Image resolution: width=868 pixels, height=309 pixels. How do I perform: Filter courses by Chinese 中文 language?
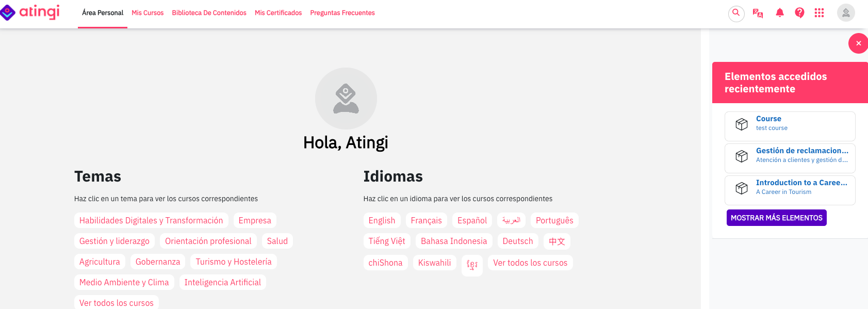click(557, 241)
